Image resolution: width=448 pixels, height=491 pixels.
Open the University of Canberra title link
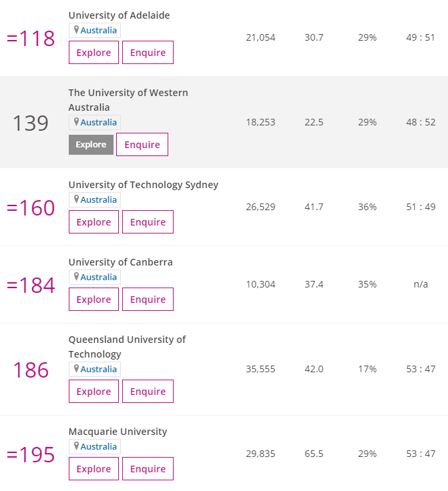point(121,262)
